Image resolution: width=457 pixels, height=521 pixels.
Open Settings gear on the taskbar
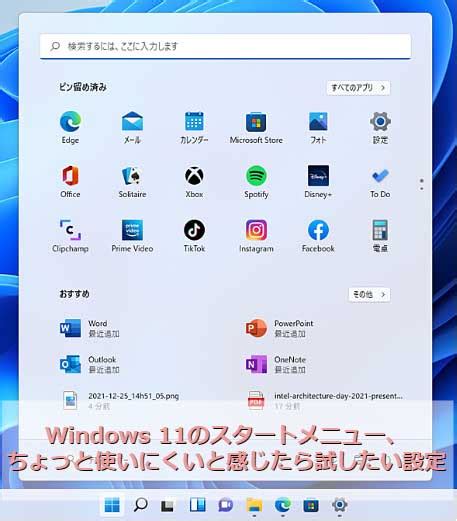pyautogui.click(x=340, y=505)
